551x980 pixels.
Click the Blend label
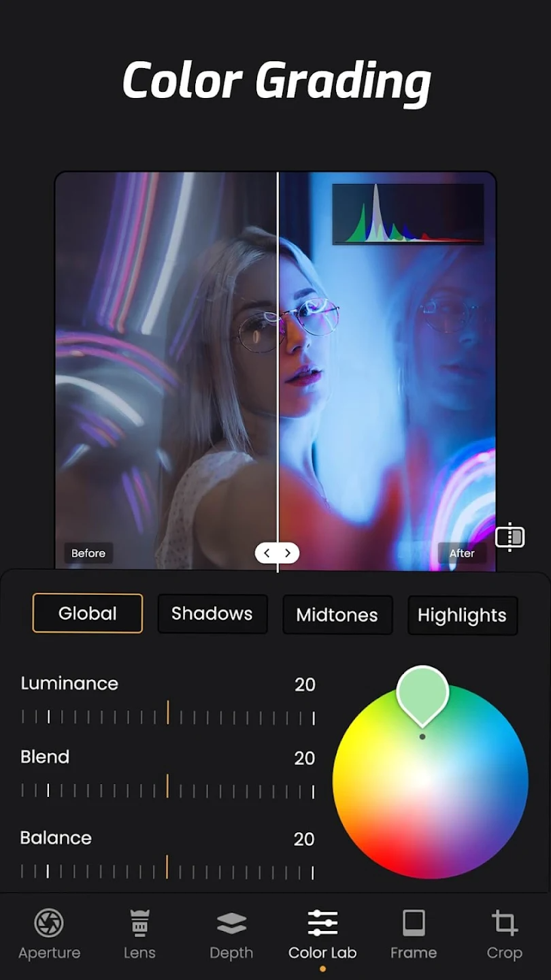pyautogui.click(x=45, y=757)
